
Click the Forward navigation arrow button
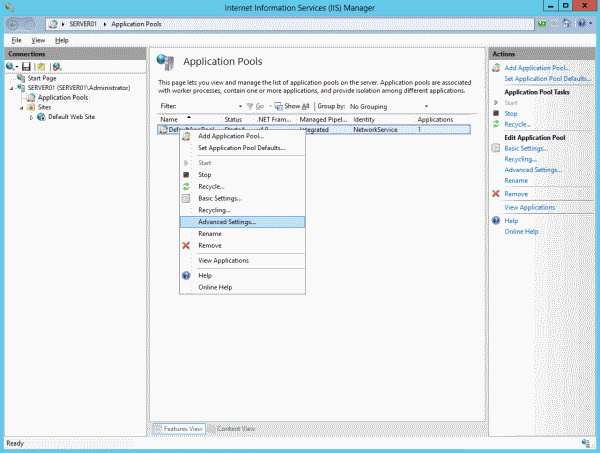click(30, 24)
